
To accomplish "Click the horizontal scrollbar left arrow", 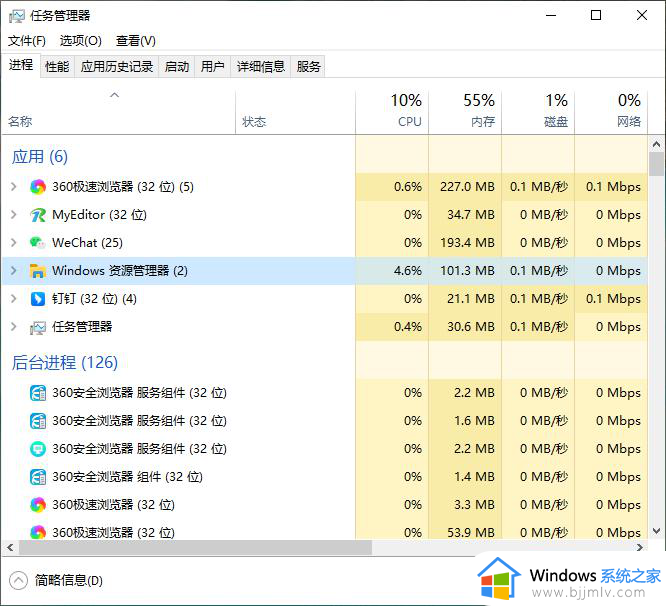I will [x=10, y=547].
